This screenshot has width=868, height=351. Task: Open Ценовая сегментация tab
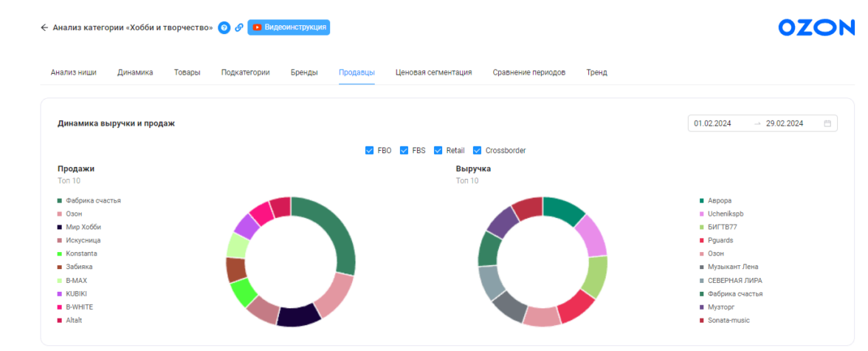pyautogui.click(x=433, y=72)
